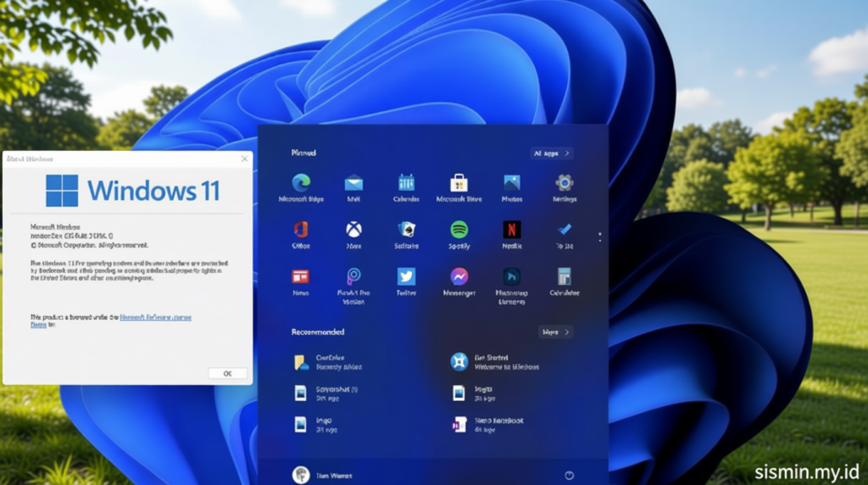Launch the Solitaire card game
868x485 pixels.
tap(406, 229)
